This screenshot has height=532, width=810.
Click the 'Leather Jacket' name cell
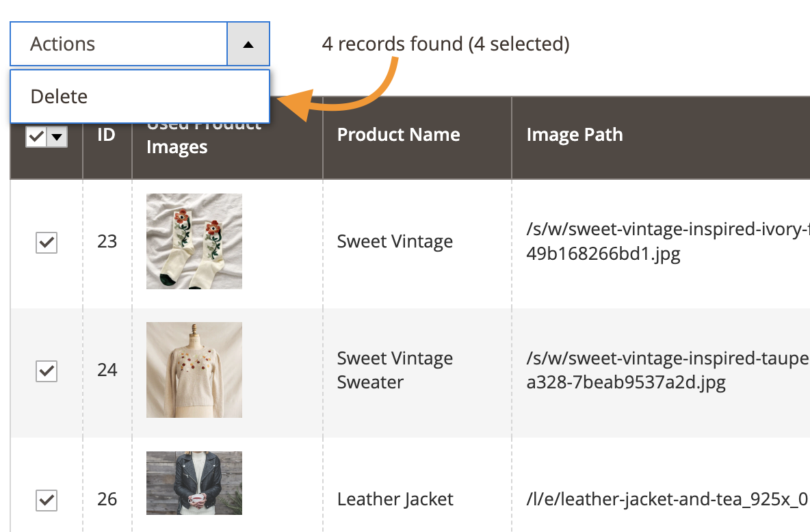click(x=395, y=499)
